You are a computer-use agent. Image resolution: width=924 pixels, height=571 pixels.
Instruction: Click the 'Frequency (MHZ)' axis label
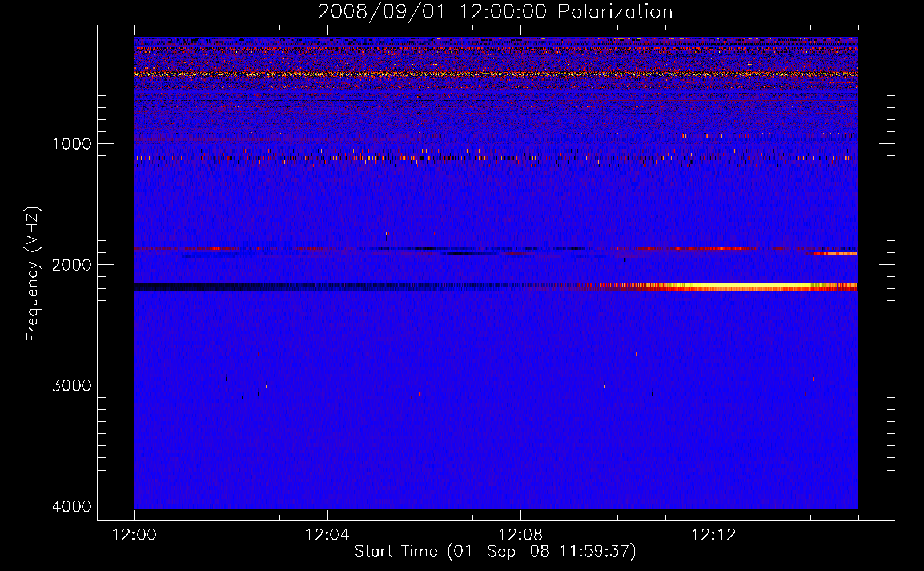pos(33,274)
